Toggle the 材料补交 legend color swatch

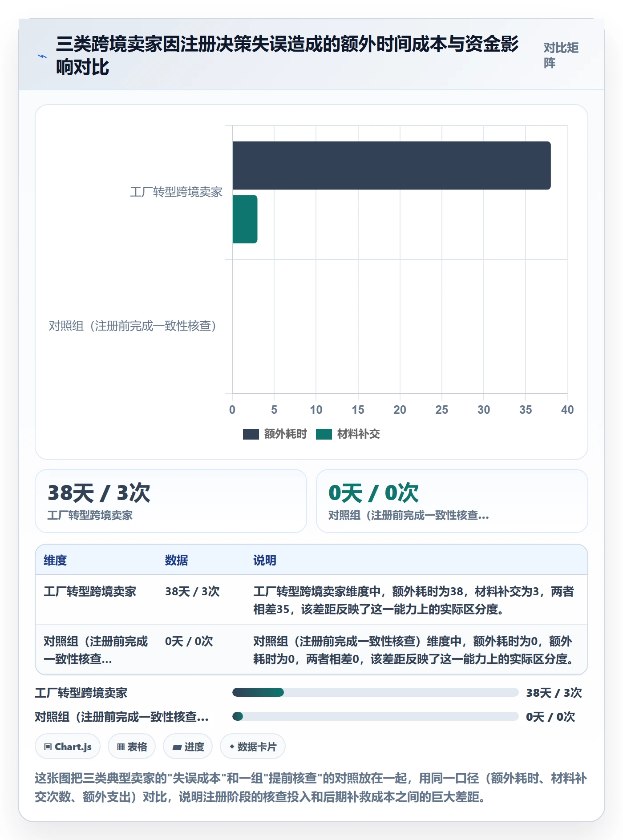pyautogui.click(x=324, y=434)
